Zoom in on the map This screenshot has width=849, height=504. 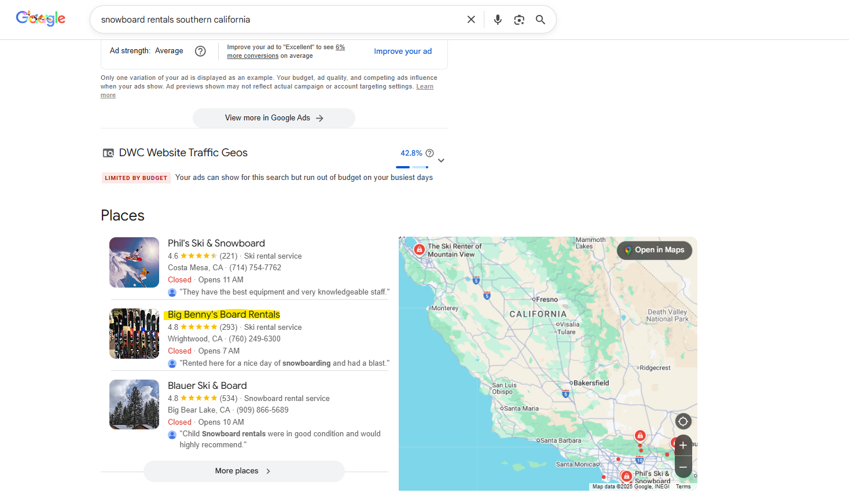[x=683, y=446]
